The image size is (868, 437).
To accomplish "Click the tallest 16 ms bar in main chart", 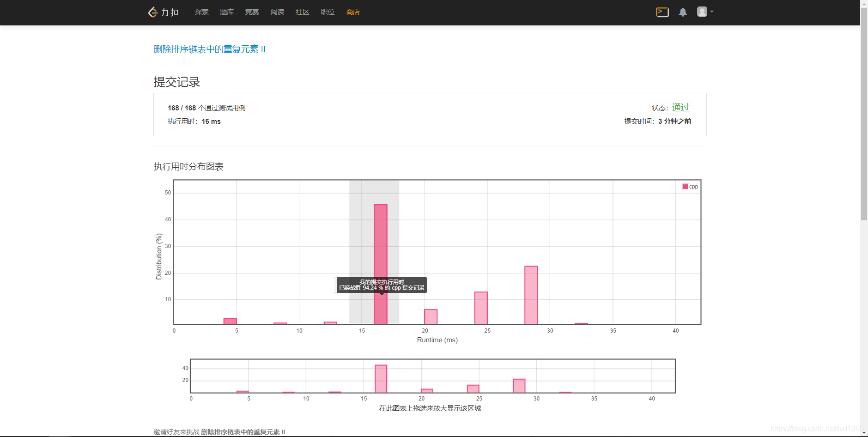I will coord(381,264).
